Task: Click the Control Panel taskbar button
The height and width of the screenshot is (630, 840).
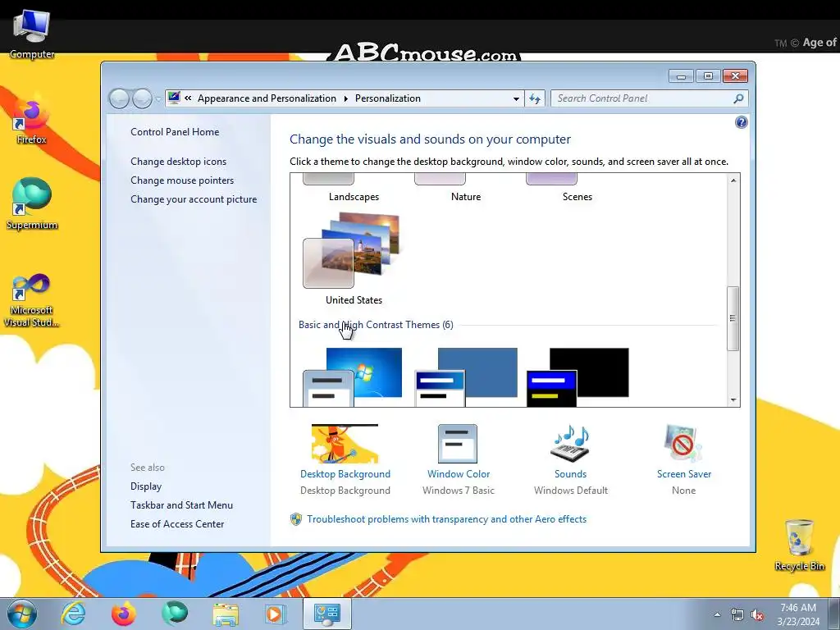Action: (327, 614)
